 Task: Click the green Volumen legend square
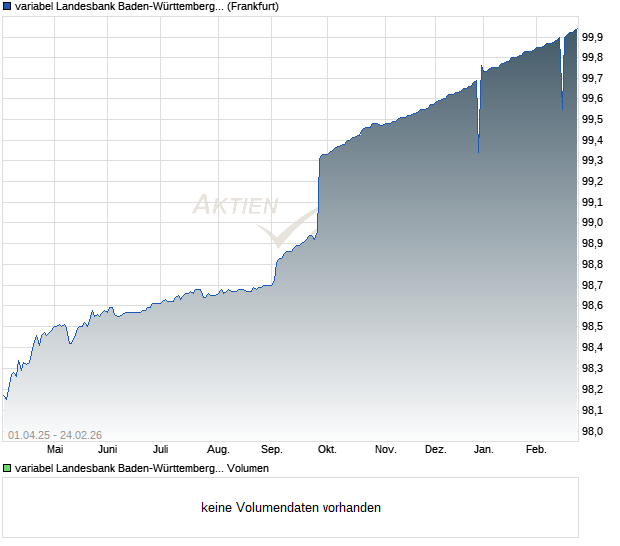coord(7,468)
